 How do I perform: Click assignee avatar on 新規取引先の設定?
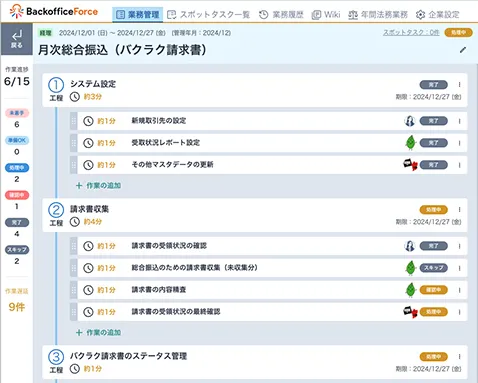410,121
